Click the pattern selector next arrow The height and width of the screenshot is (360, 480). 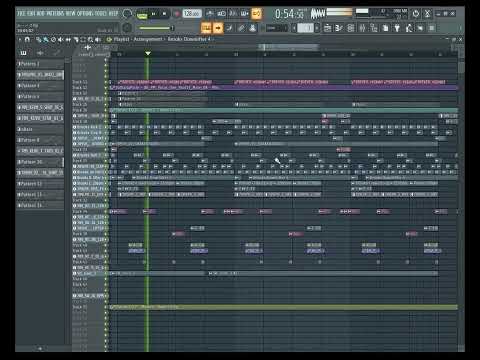317,28
